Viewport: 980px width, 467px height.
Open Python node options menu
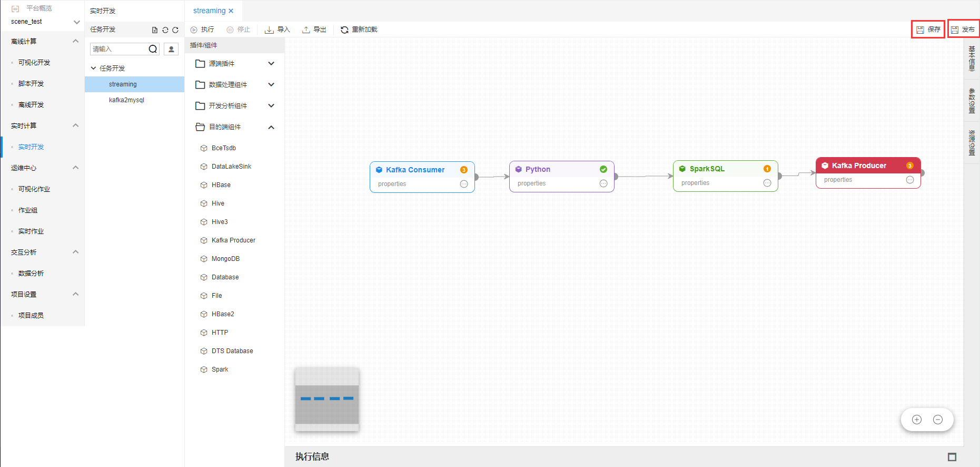[603, 183]
